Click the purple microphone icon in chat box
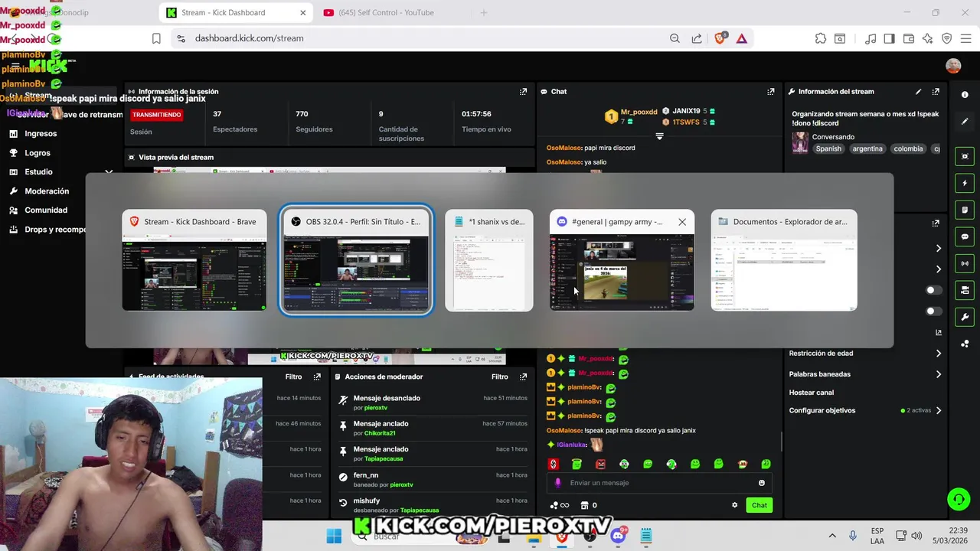Viewport: 980px width, 551px height. pos(557,483)
